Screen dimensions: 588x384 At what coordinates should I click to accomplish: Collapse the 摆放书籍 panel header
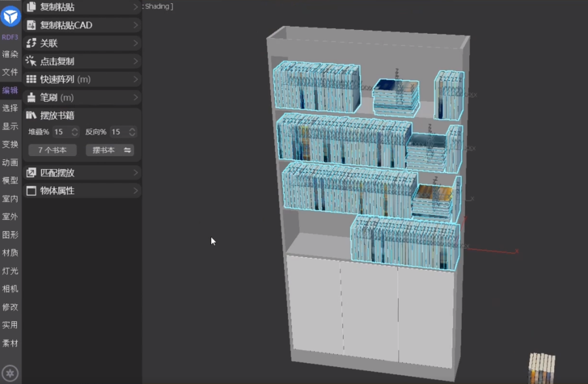pos(82,115)
